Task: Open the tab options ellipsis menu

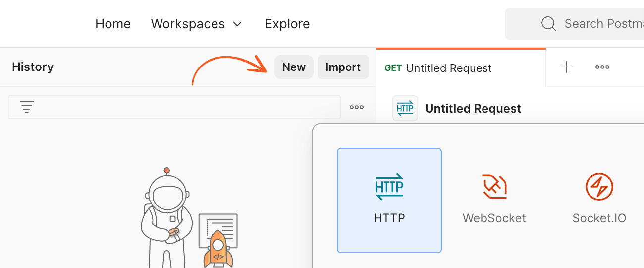Action: 602,67
